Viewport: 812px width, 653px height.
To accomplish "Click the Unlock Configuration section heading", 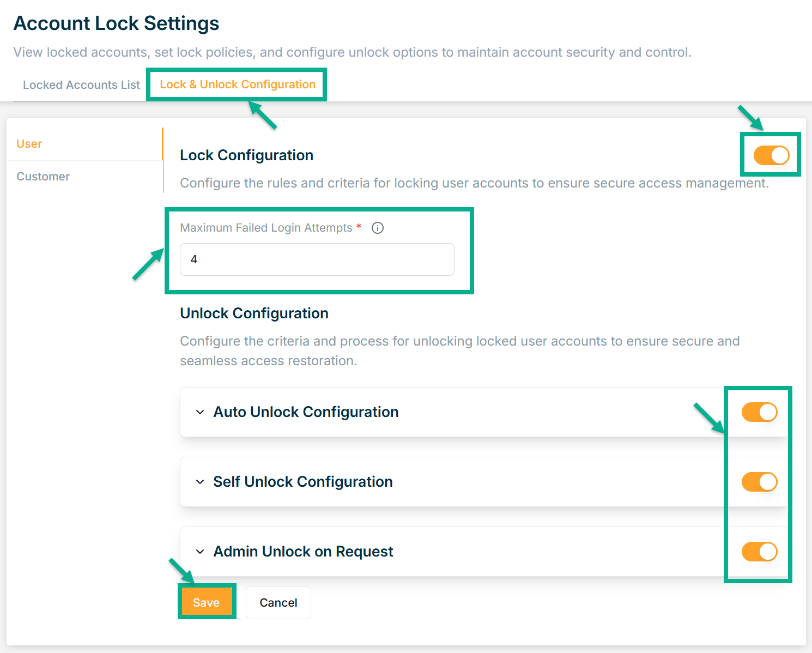I will pos(254,313).
